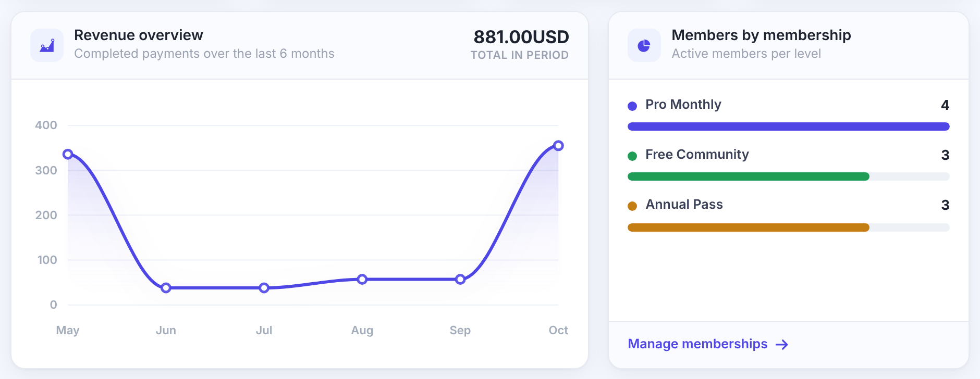This screenshot has width=980, height=379.
Task: Click the Oct label on the x-axis
Action: tap(558, 330)
